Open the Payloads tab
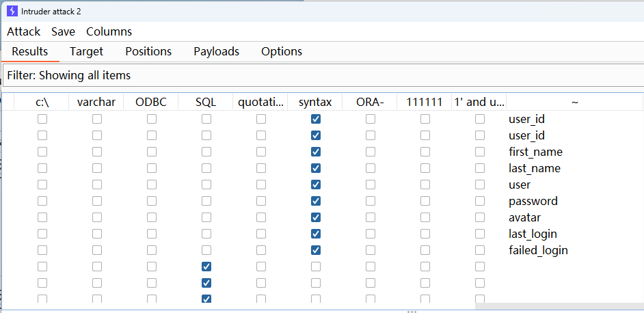Image resolution: width=644 pixels, height=313 pixels. pyautogui.click(x=216, y=51)
